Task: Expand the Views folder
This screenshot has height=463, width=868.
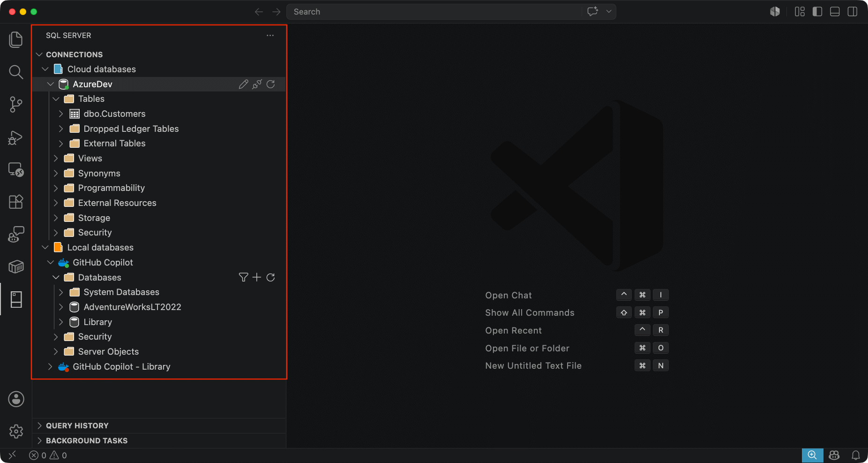Action: coord(56,158)
